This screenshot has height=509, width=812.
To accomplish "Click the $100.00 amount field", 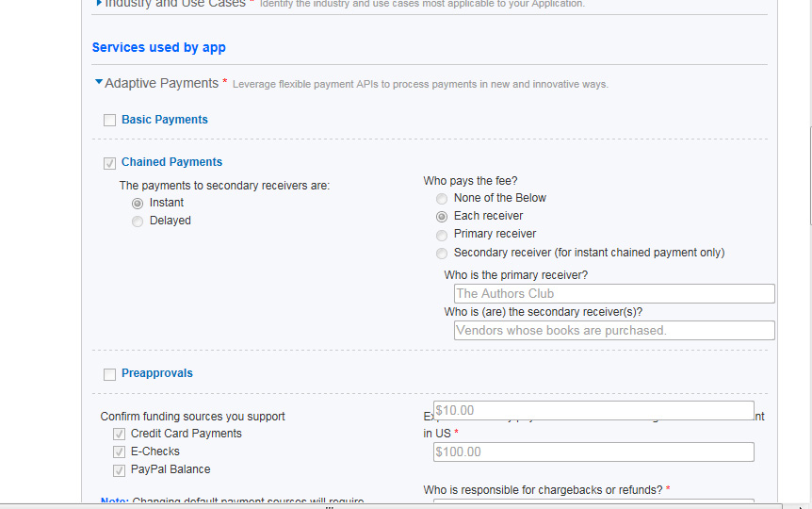I will coord(593,452).
